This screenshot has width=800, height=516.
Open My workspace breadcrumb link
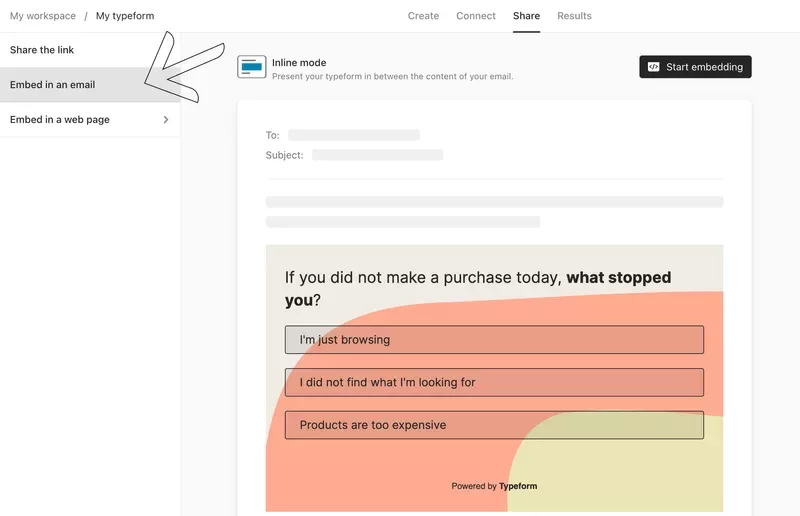tap(43, 16)
